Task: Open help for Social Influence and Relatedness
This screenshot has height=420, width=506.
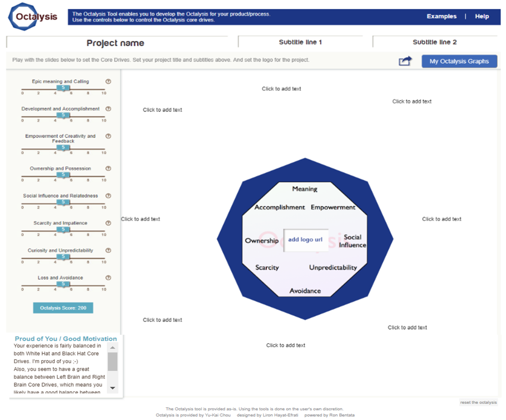Action: pos(108,196)
